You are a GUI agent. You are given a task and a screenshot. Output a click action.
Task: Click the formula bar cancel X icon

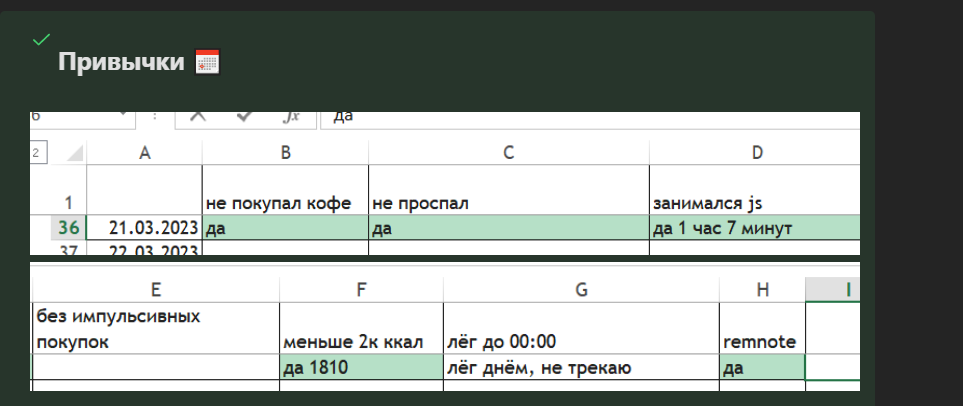(x=198, y=116)
